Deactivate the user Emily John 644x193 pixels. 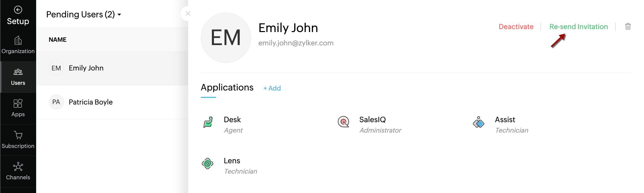[516, 27]
